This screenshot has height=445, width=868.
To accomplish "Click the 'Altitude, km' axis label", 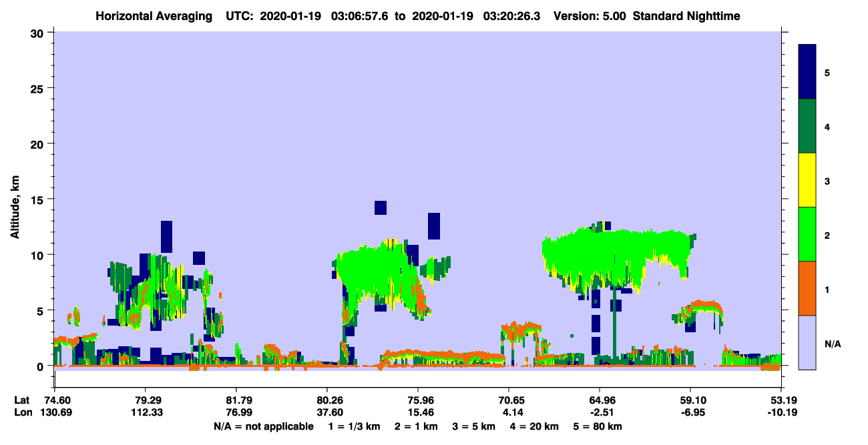I will click(x=15, y=207).
